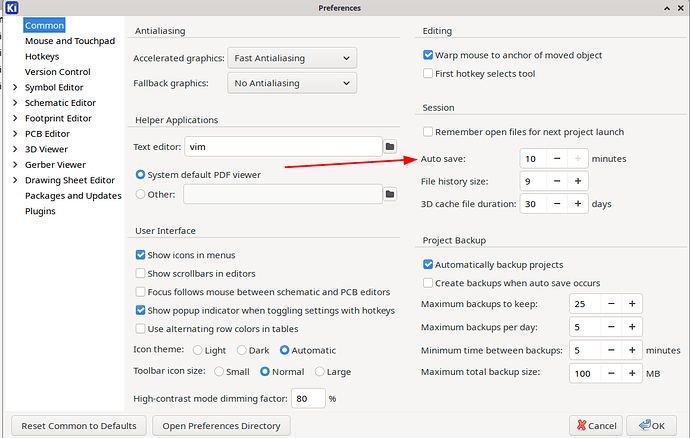690x438 pixels.
Task: Select Hotkeys in the preferences list
Action: (x=41, y=57)
